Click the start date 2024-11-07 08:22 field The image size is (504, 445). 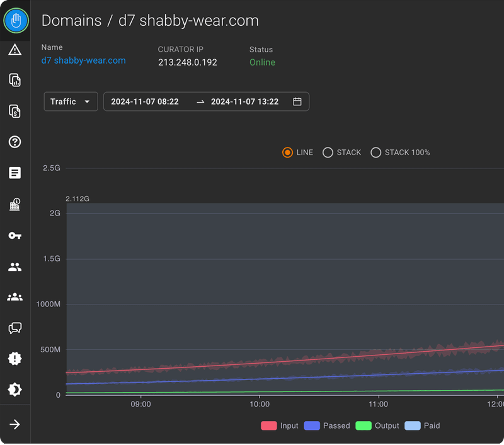tap(145, 101)
